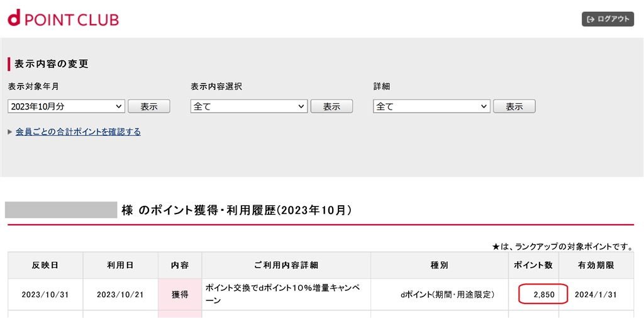The height and width of the screenshot is (318, 644).
Task: Select the 利用日 column header
Action: tap(120, 266)
